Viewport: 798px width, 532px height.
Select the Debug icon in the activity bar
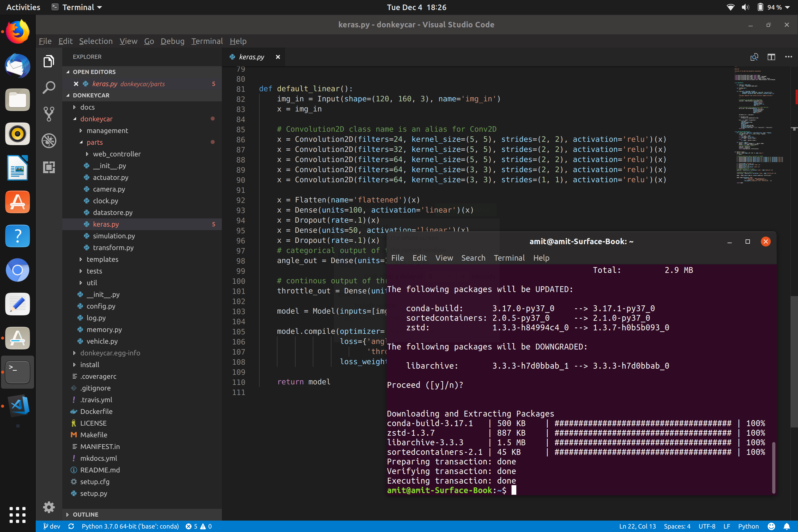49,141
